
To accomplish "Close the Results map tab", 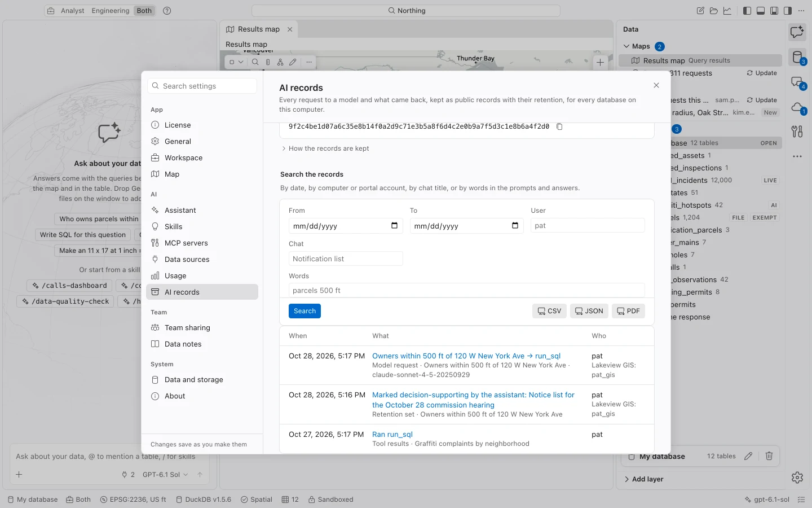I will pos(290,29).
